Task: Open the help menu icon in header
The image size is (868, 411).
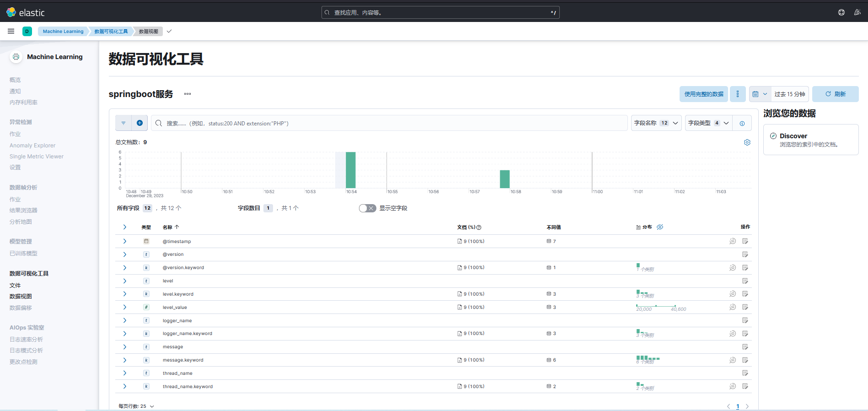Action: click(841, 12)
